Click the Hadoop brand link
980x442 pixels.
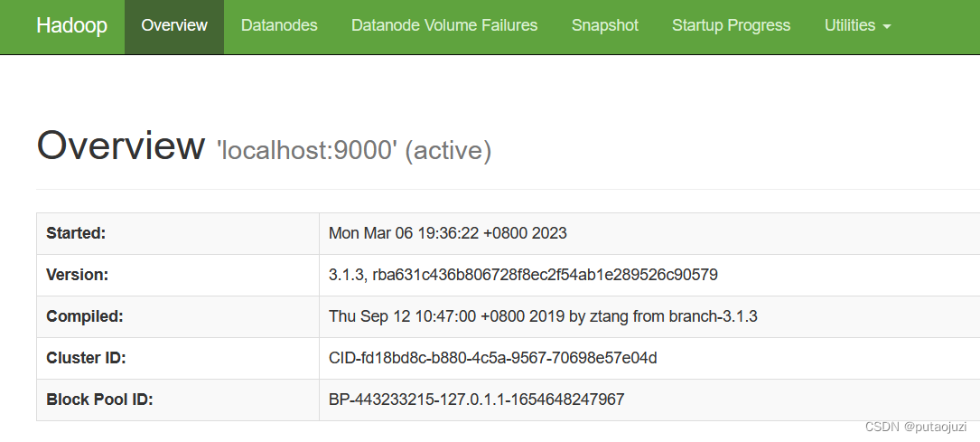pos(71,25)
